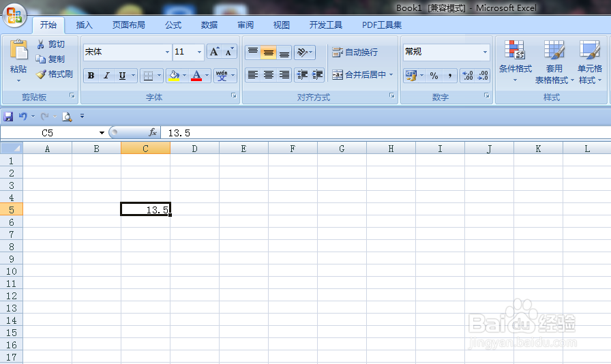Open Format as Table (套用表格格式)
This screenshot has width=611, height=364.
point(554,61)
